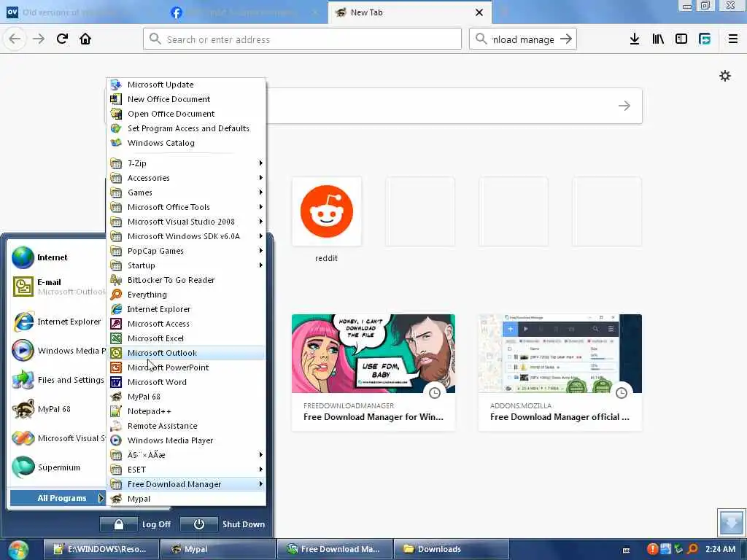Launch Windows Media Player from All Programs list
The width and height of the screenshot is (747, 560).
(186, 440)
